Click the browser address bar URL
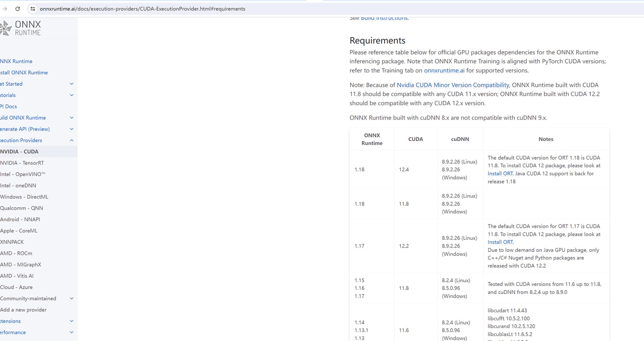644x341 pixels. coord(142,9)
